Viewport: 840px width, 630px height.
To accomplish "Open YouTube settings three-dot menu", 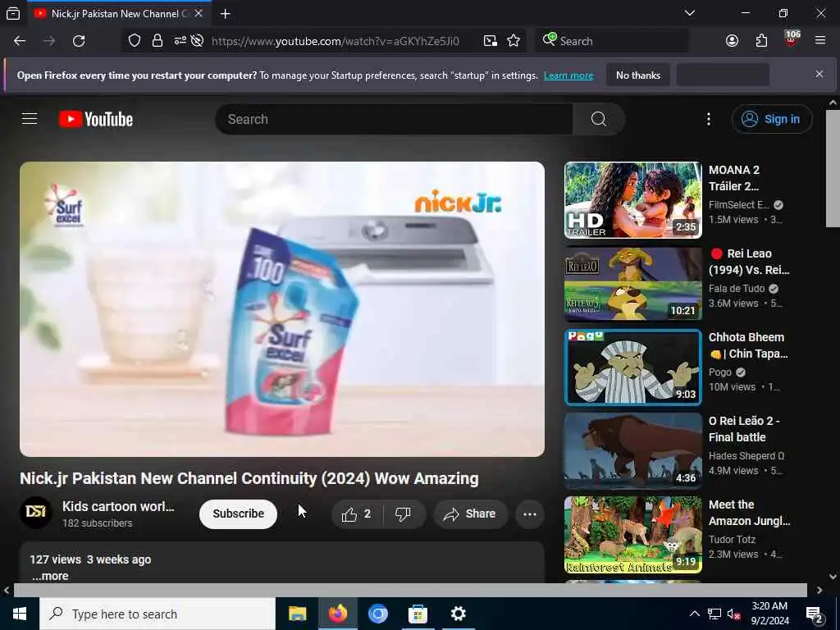I will pyautogui.click(x=708, y=119).
